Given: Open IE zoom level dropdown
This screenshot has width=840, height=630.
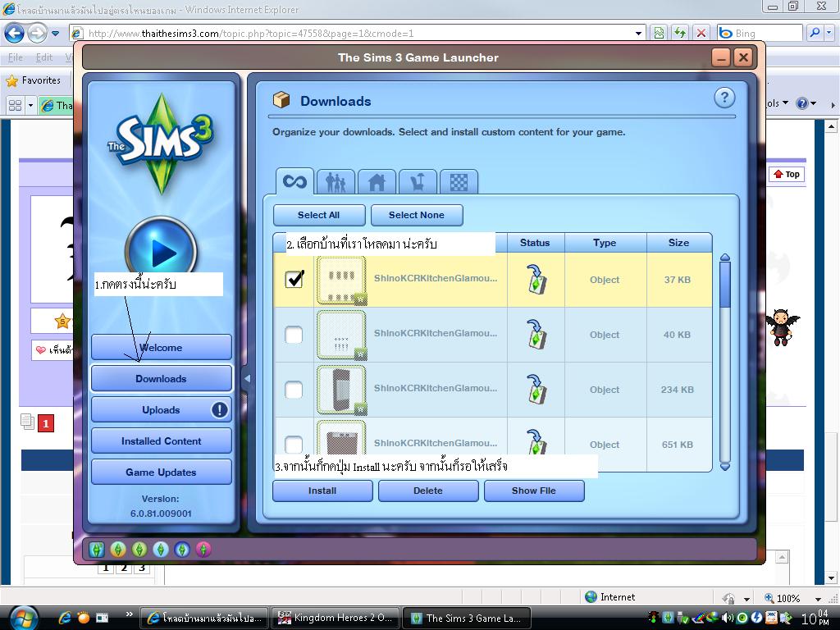Looking at the screenshot, I should (818, 598).
